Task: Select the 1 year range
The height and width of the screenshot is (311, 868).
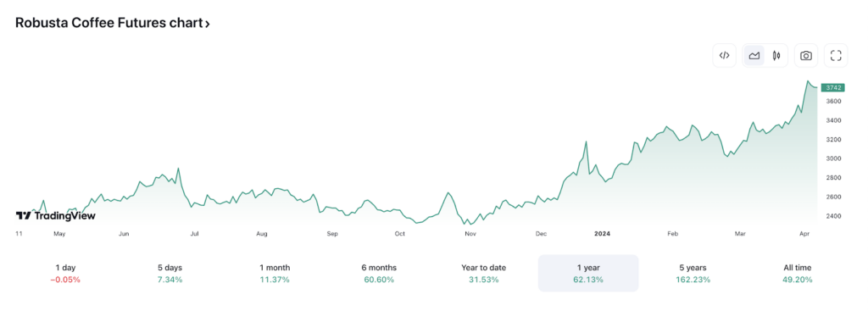Action: pos(588,274)
